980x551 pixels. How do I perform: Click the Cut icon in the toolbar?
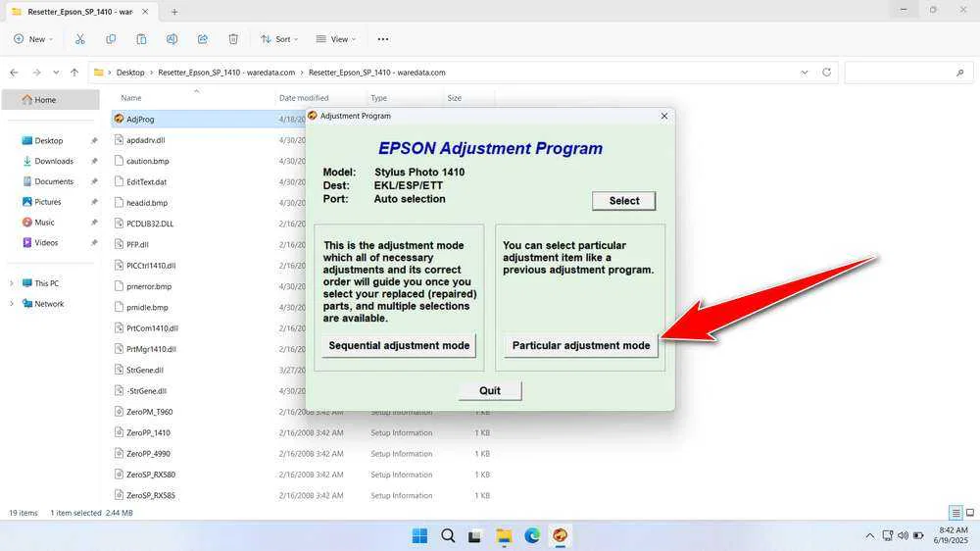click(x=80, y=39)
